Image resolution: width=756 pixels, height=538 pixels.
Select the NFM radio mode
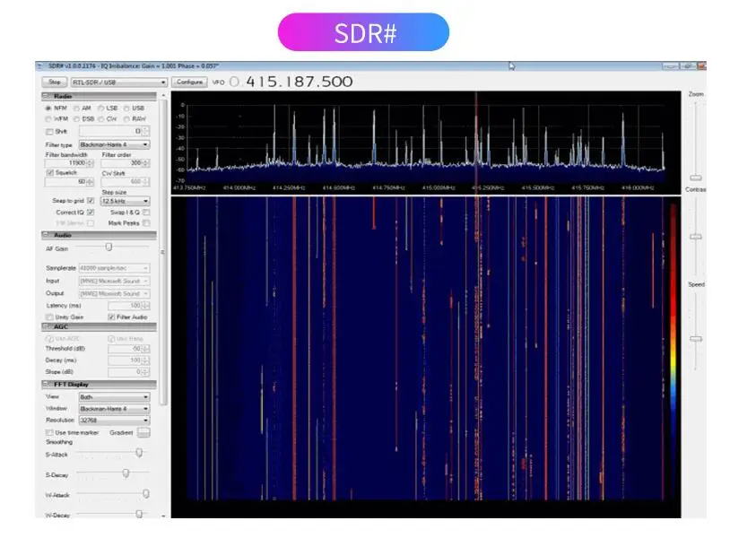point(48,108)
